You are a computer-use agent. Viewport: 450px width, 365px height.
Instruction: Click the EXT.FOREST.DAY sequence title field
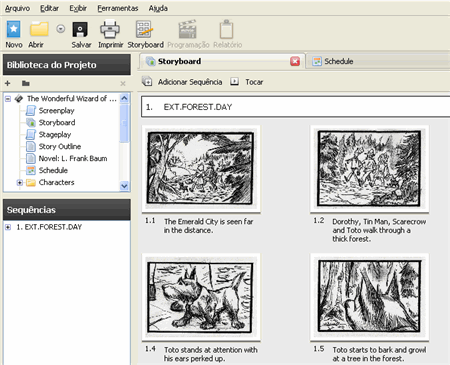click(x=295, y=107)
